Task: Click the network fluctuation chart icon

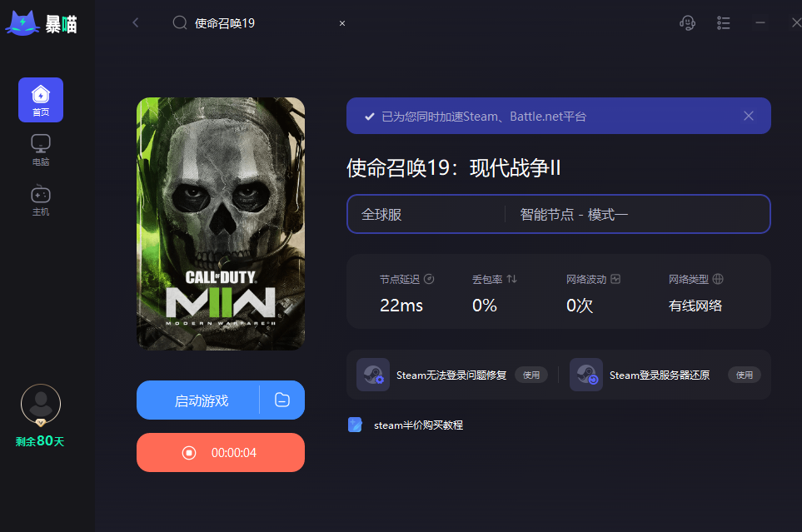Action: [615, 279]
